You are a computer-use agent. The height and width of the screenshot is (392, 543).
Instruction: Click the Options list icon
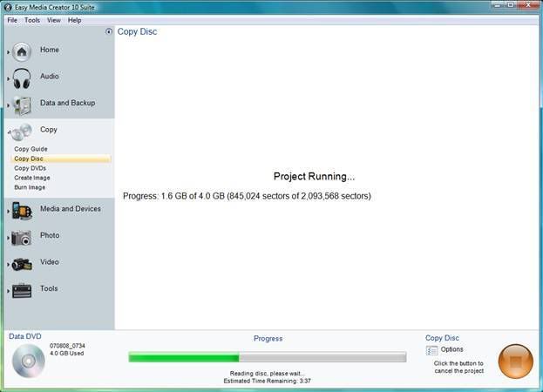coord(431,350)
